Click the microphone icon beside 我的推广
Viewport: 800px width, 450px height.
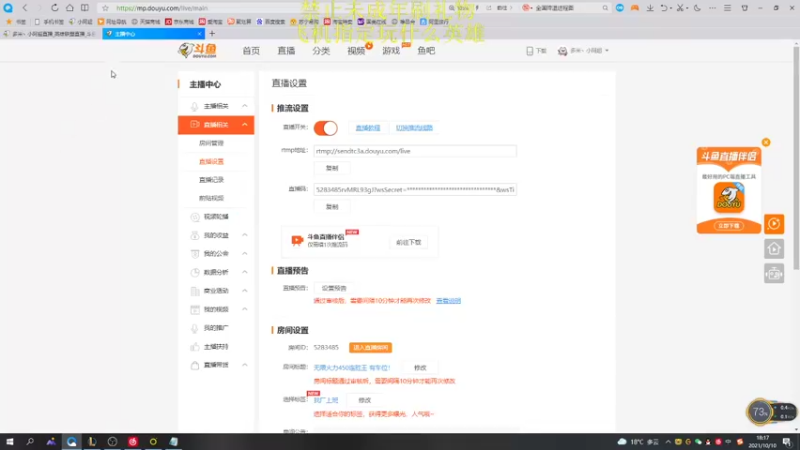(x=194, y=328)
